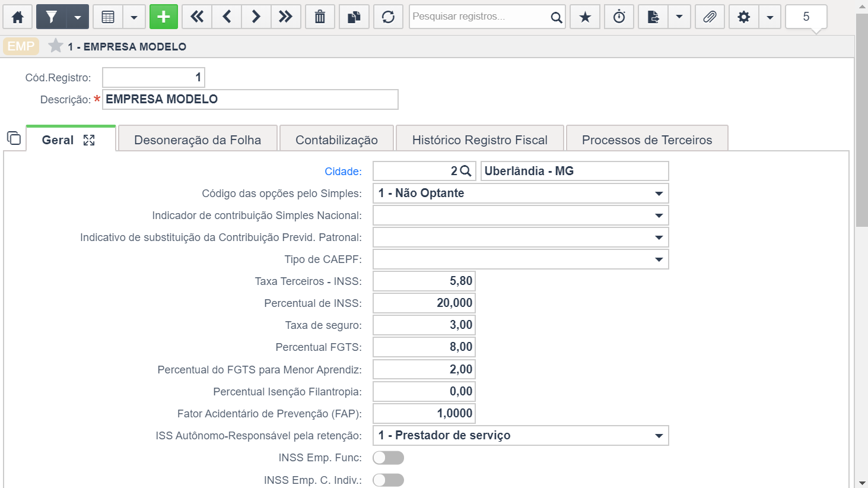The width and height of the screenshot is (868, 488).
Task: Open Histórico Registro Fiscal tab
Action: (480, 140)
